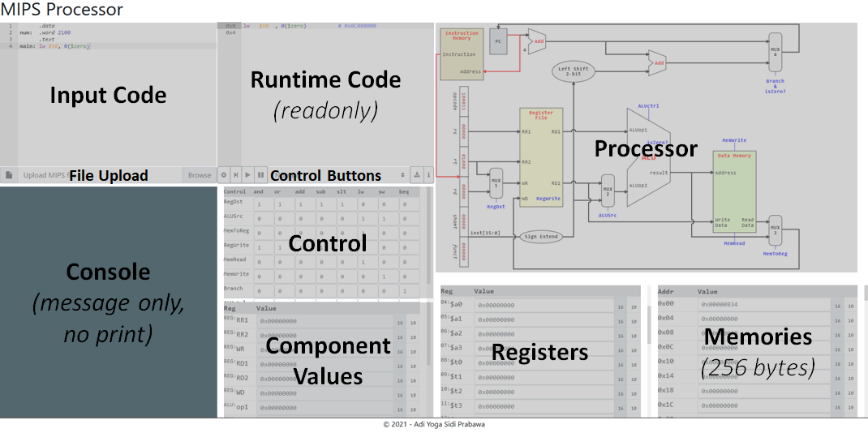Switch $a1 register to base 16
Viewport: 868px width, 433px height.
click(621, 319)
